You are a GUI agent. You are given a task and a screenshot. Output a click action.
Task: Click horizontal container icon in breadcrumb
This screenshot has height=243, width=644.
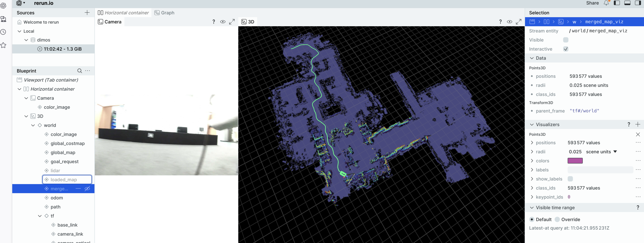pos(547,22)
